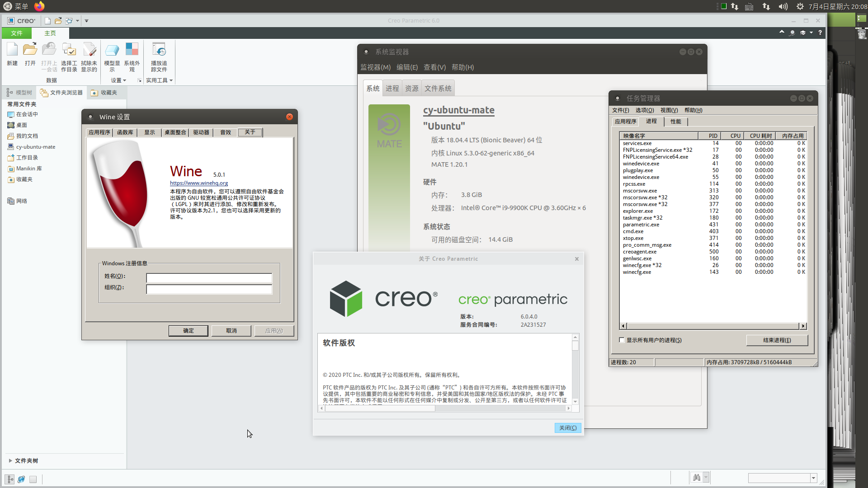Click the OK (确定) button in Wine settings
Screen dimensions: 868x488
coord(189,331)
